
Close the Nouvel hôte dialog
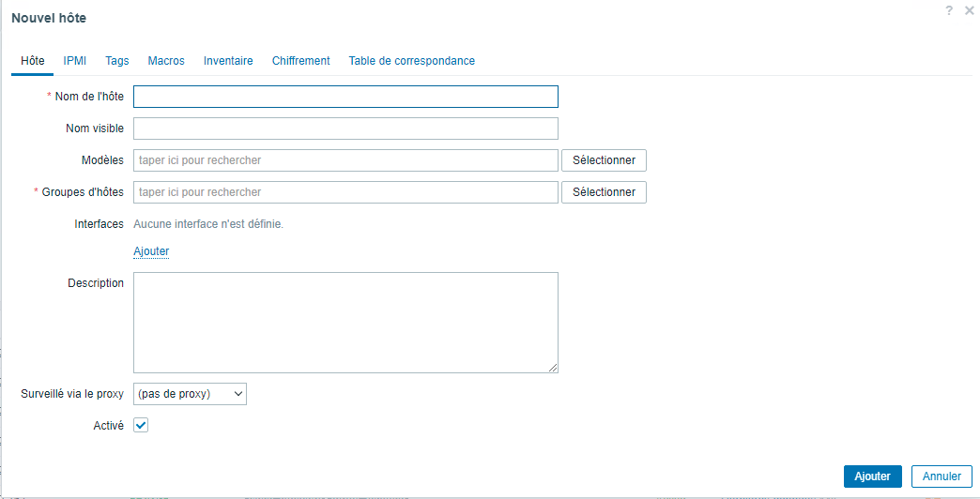pos(969,10)
